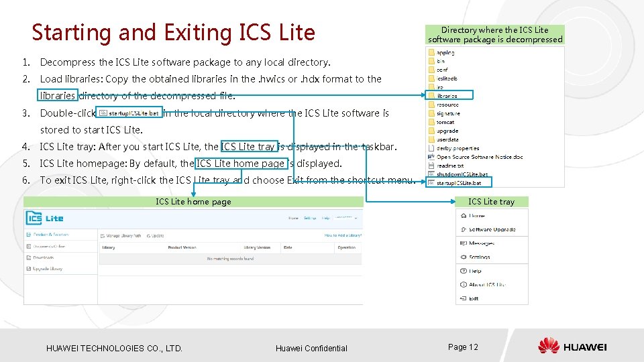The width and height of the screenshot is (644, 362).
Task: Open the userdata folder icon
Action: pyautogui.click(x=431, y=139)
